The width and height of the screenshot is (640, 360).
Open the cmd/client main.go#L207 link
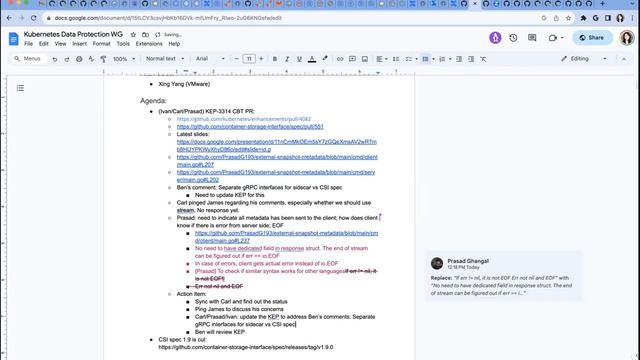pyautogui.click(x=277, y=161)
